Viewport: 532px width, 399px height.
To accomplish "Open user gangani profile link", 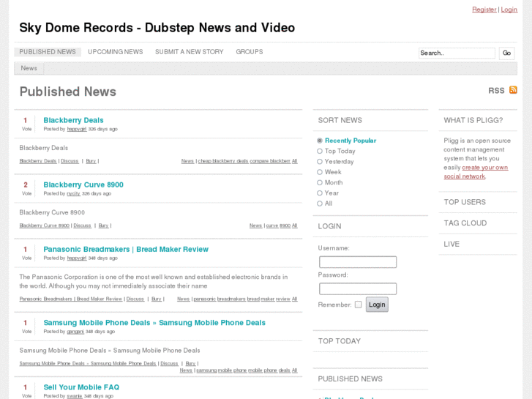I will pyautogui.click(x=75, y=332).
